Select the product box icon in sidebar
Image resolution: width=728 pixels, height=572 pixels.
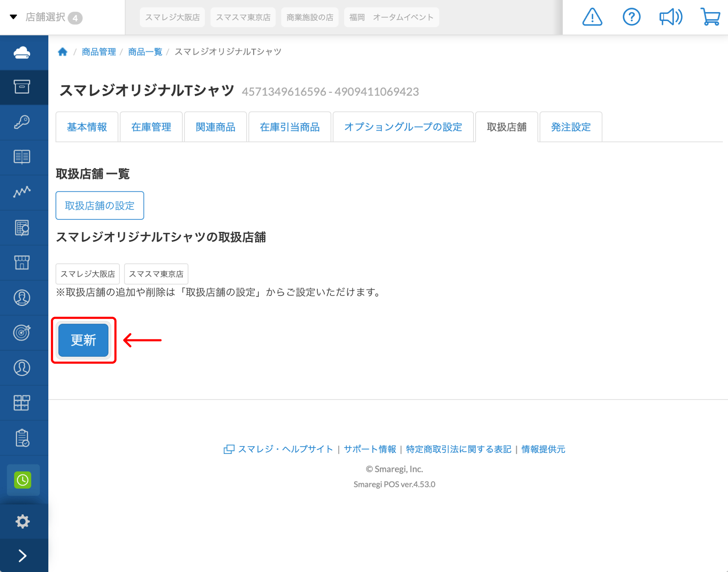[22, 87]
